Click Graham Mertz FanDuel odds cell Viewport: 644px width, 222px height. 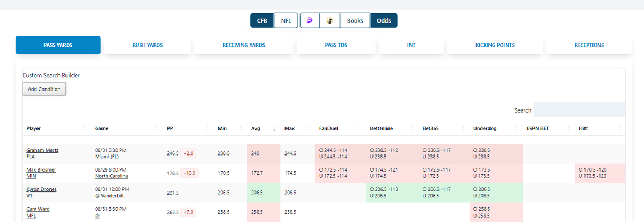(x=340, y=154)
